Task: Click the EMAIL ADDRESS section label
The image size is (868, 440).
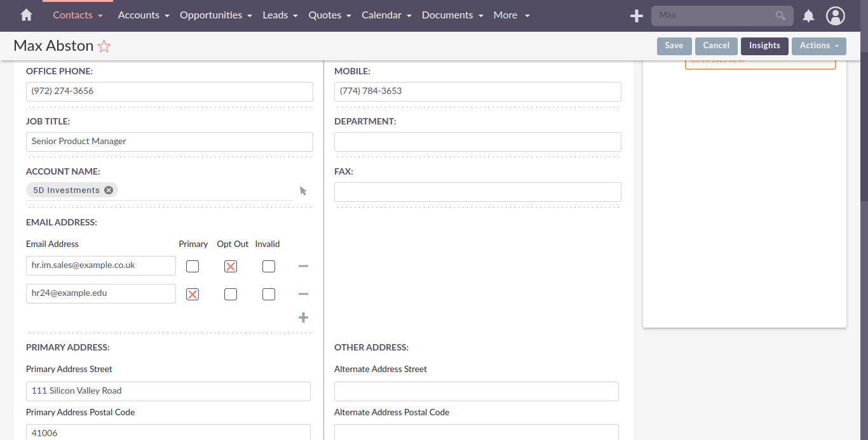Action: point(62,222)
